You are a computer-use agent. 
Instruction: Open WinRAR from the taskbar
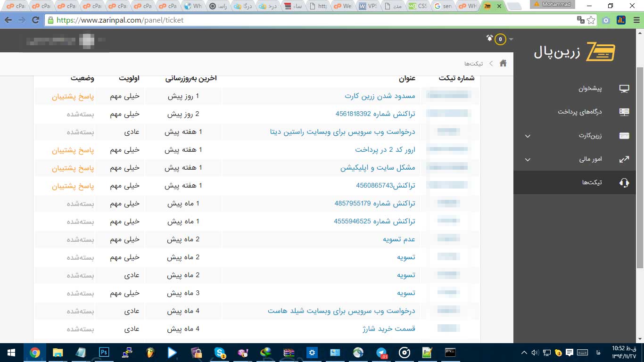289,352
